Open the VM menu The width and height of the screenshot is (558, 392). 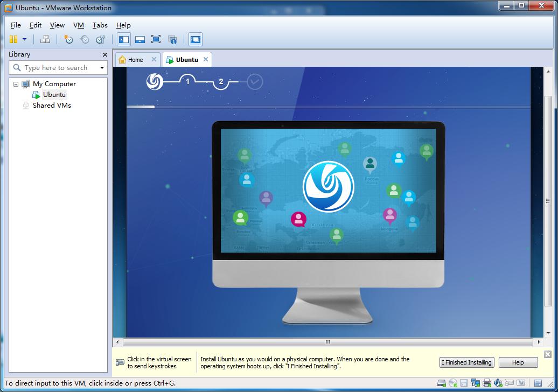click(78, 25)
